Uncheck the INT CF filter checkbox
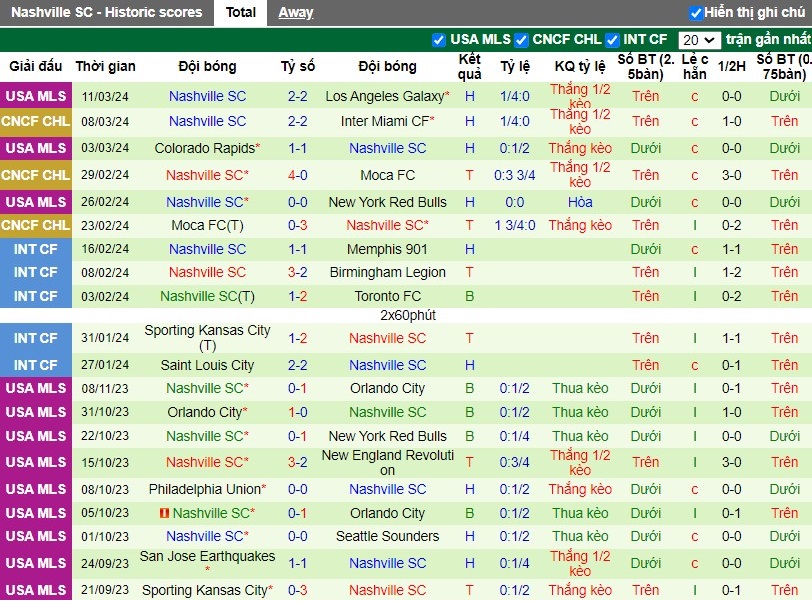 [x=612, y=40]
